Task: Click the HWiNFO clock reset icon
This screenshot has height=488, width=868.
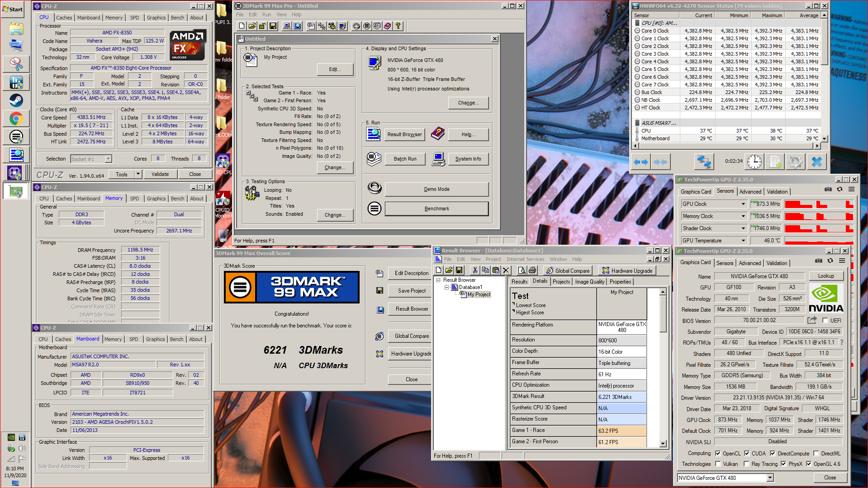Action: 754,161
